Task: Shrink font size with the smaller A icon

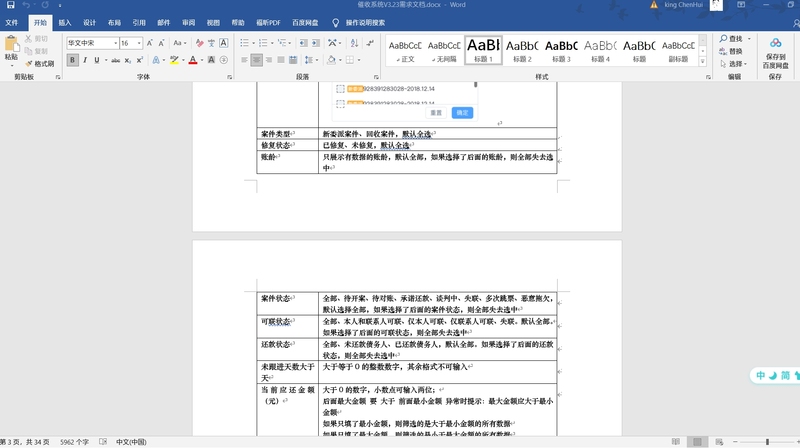Action: coord(161,43)
